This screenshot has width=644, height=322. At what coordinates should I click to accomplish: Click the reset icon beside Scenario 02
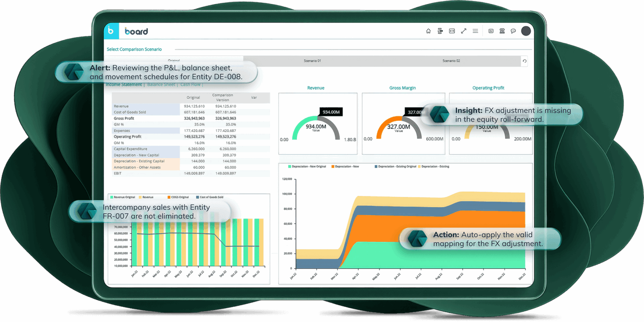pos(525,61)
